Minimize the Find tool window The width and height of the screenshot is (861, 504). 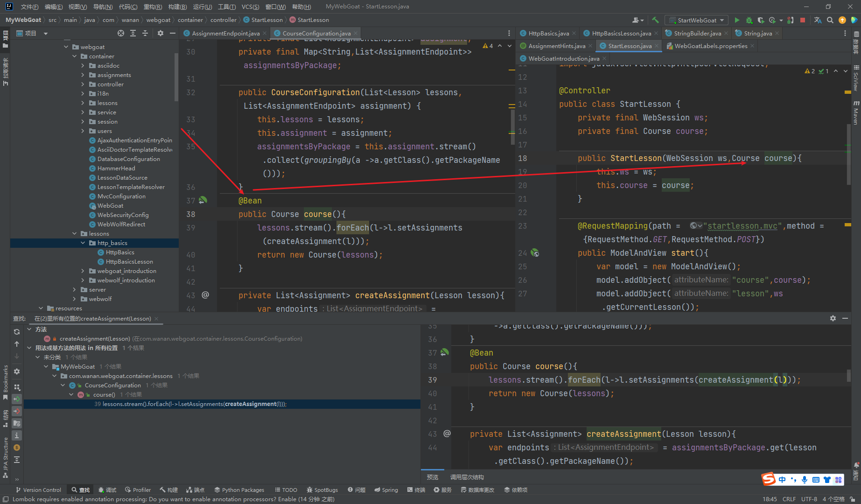point(845,318)
